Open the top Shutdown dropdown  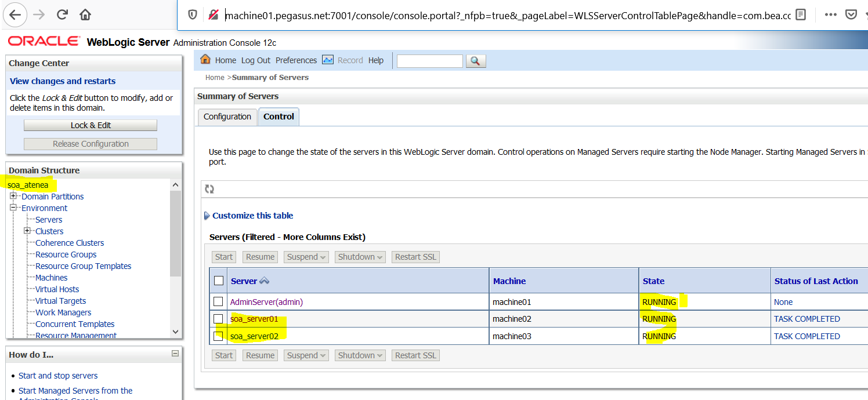(360, 257)
